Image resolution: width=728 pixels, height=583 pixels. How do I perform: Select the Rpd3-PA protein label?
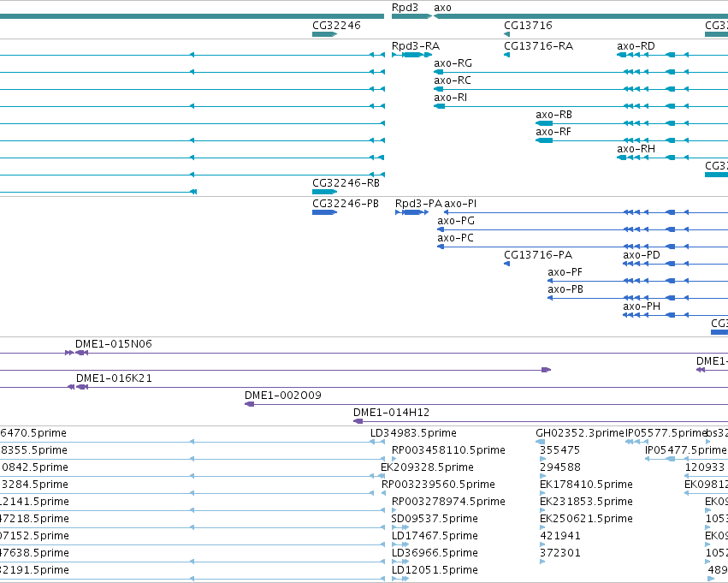click(x=418, y=204)
